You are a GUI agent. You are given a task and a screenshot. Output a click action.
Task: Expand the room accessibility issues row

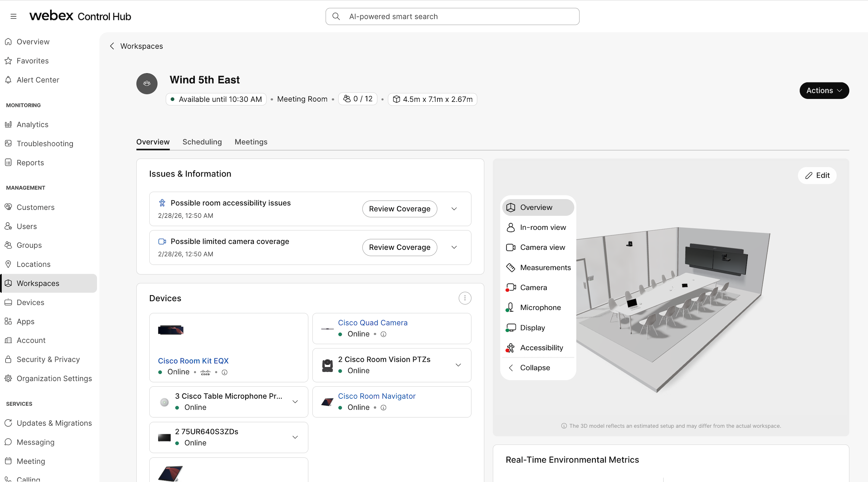tap(454, 209)
